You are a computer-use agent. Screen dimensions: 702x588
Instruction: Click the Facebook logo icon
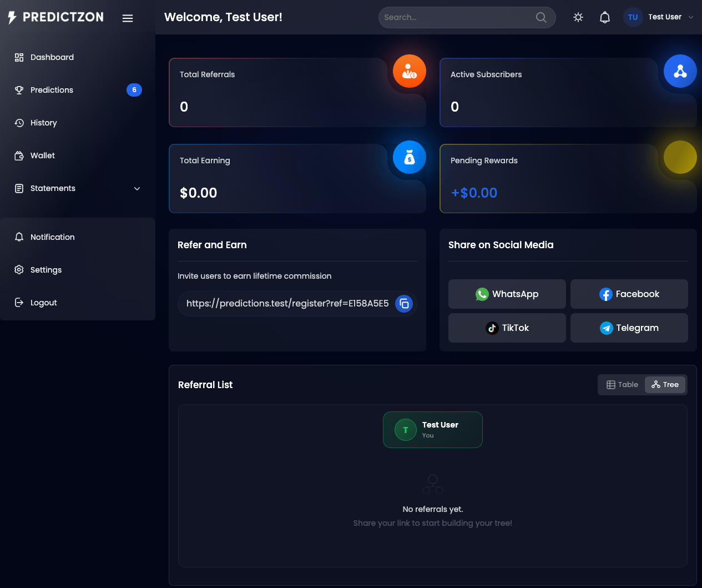[x=606, y=294]
